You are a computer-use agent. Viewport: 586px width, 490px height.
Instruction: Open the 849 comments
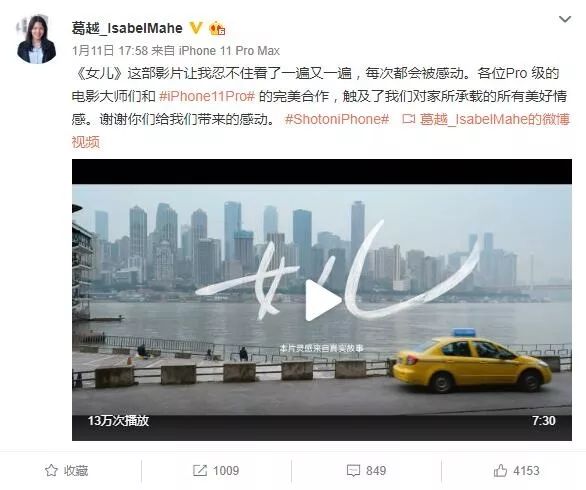(376, 471)
